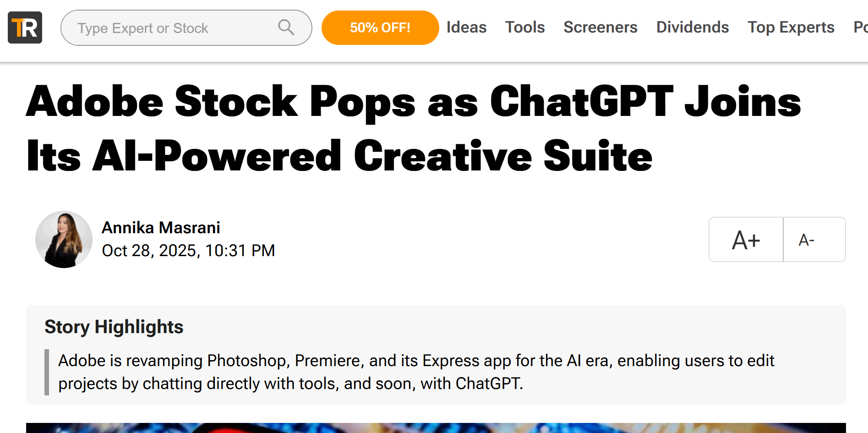Open author Annika Masrani's name link
This screenshot has width=868, height=433.
(161, 228)
